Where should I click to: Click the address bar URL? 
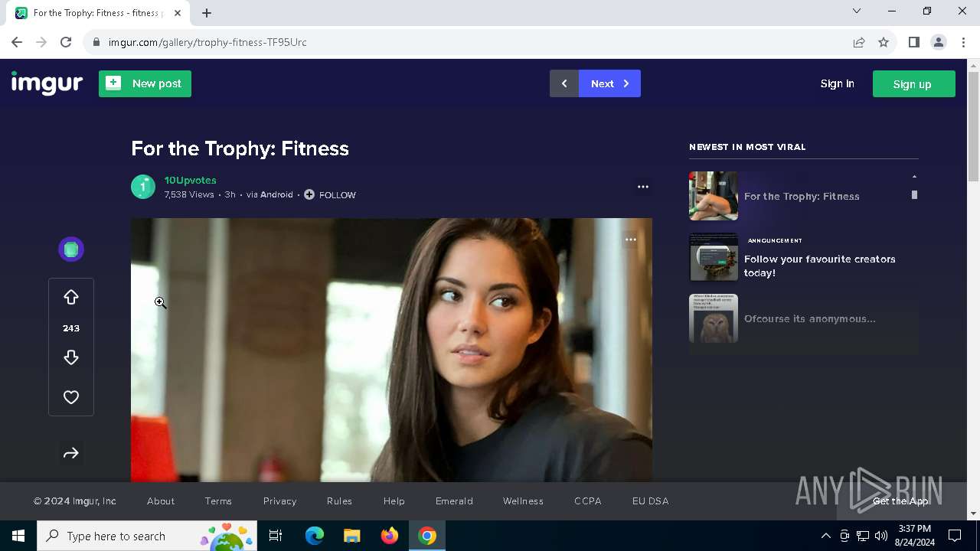(207, 42)
